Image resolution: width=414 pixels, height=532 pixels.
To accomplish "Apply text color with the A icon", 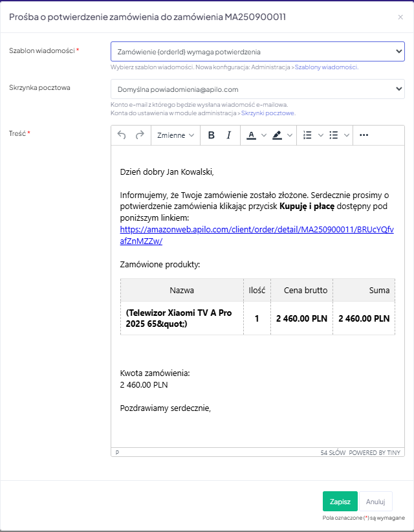I will click(x=251, y=135).
